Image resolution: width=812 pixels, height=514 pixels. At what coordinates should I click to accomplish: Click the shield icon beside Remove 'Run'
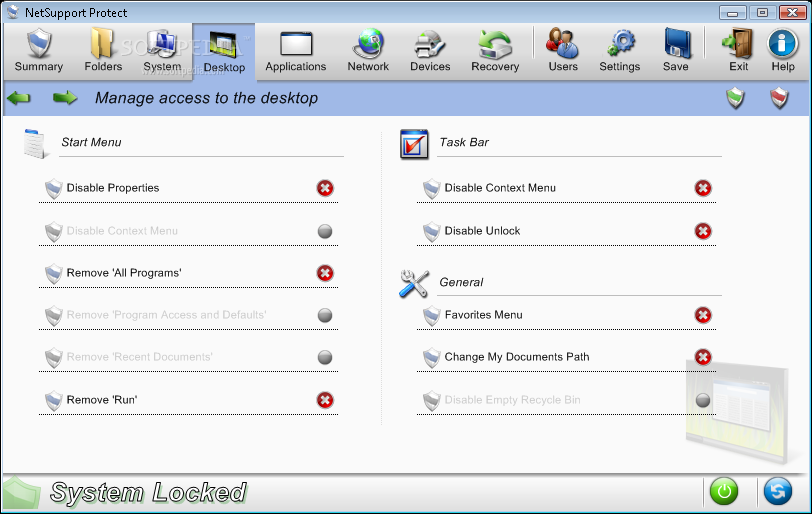[x=53, y=401]
